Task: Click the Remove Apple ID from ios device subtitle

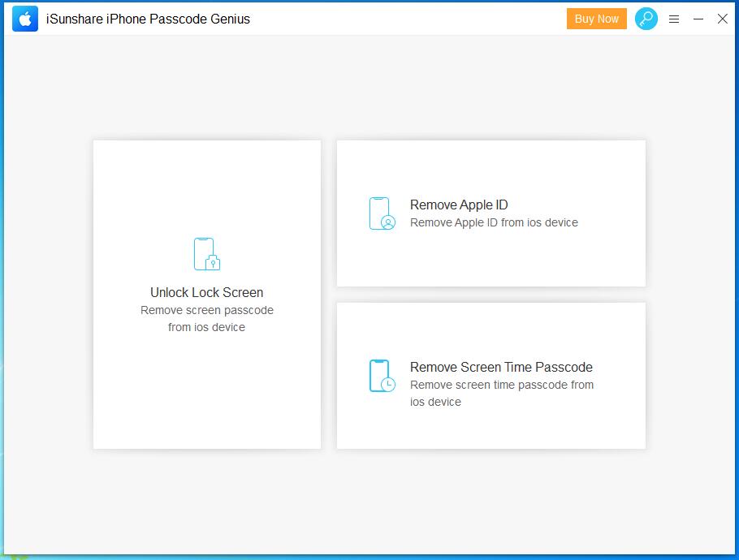Action: click(495, 222)
